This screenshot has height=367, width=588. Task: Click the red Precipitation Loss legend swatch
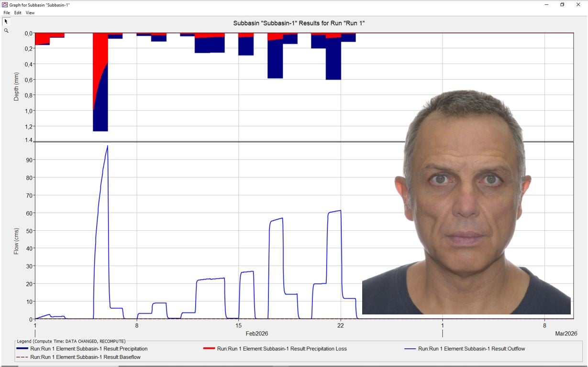click(209, 349)
